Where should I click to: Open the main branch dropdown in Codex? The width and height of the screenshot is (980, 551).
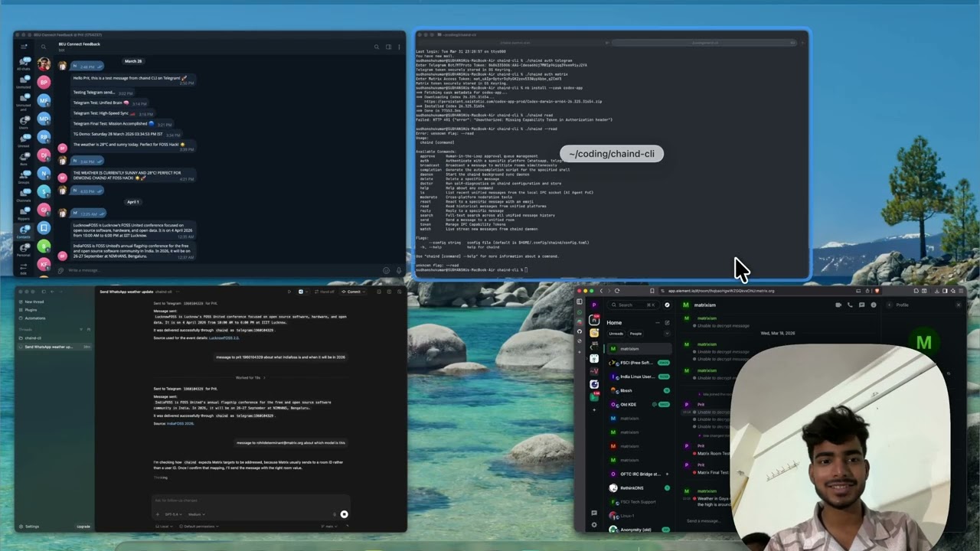pyautogui.click(x=329, y=527)
